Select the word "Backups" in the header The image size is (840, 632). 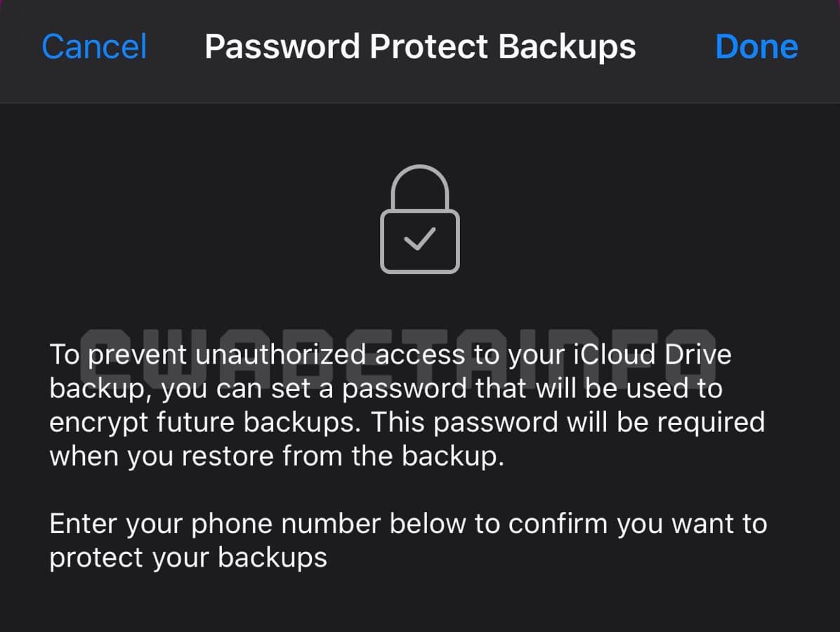[x=567, y=46]
